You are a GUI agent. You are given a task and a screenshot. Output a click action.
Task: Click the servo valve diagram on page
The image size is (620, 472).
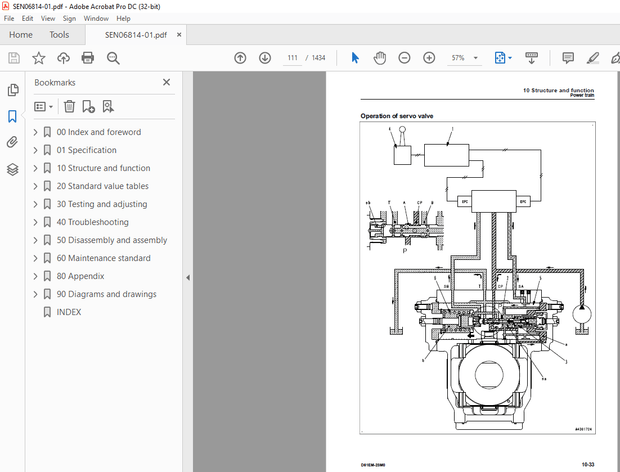pos(477,278)
